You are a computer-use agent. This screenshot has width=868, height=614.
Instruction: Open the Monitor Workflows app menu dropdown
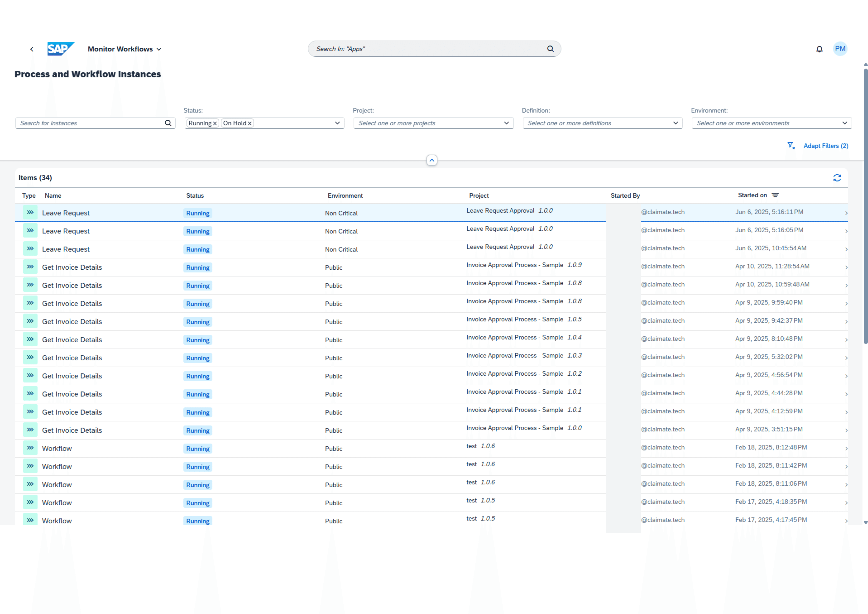(x=125, y=49)
